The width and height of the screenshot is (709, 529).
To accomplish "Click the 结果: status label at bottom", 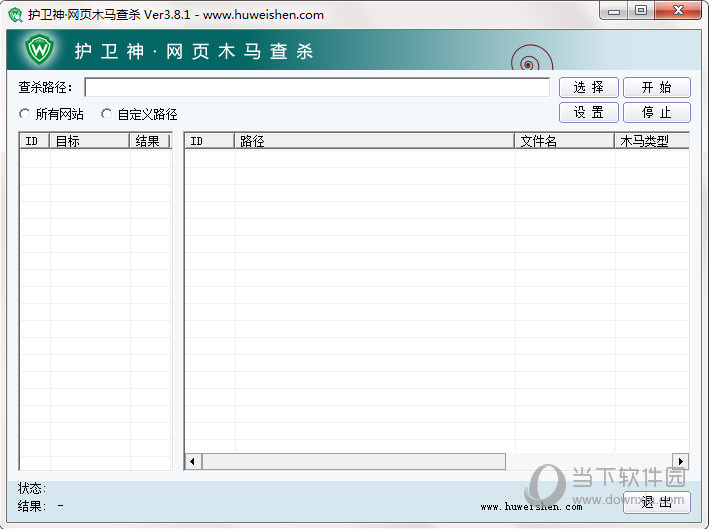I will point(32,506).
